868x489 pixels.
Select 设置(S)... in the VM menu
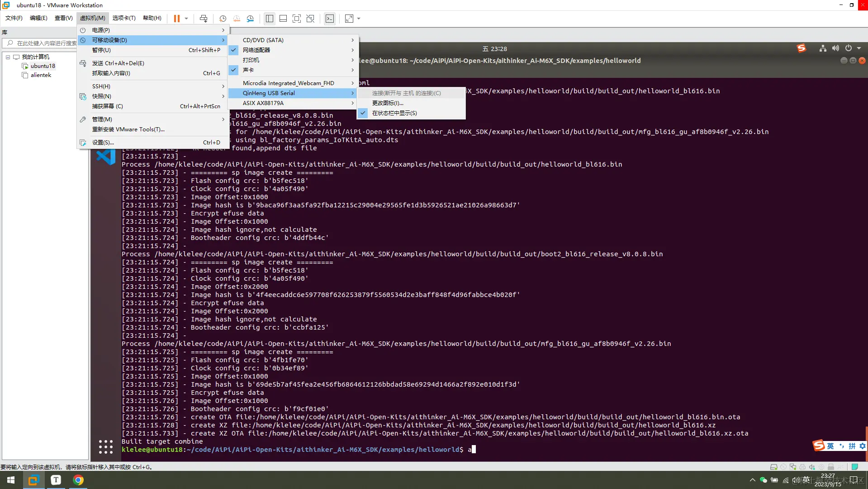coord(153,143)
